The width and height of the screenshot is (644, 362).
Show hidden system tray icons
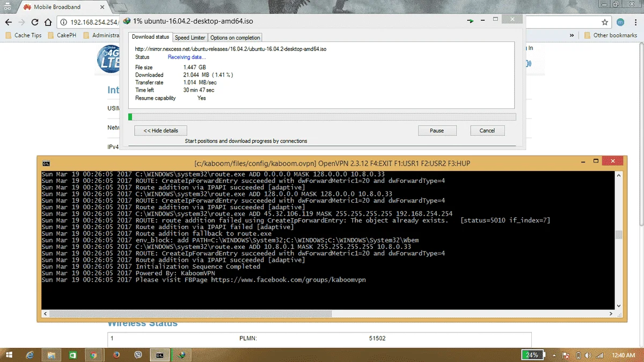tap(555, 355)
